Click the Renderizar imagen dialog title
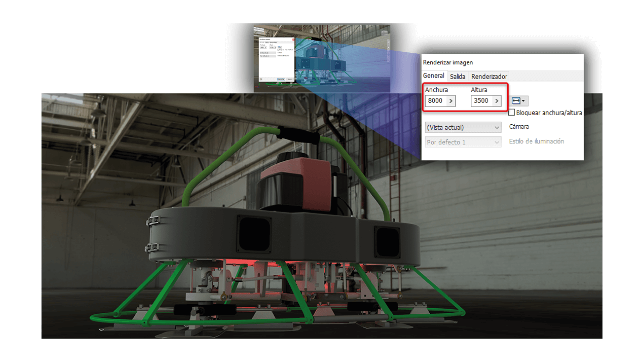Screen dimensions: 644x362 [448, 62]
